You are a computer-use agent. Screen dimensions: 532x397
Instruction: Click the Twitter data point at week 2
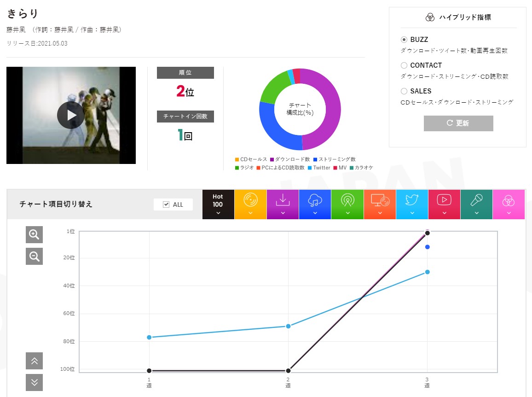pyautogui.click(x=288, y=326)
